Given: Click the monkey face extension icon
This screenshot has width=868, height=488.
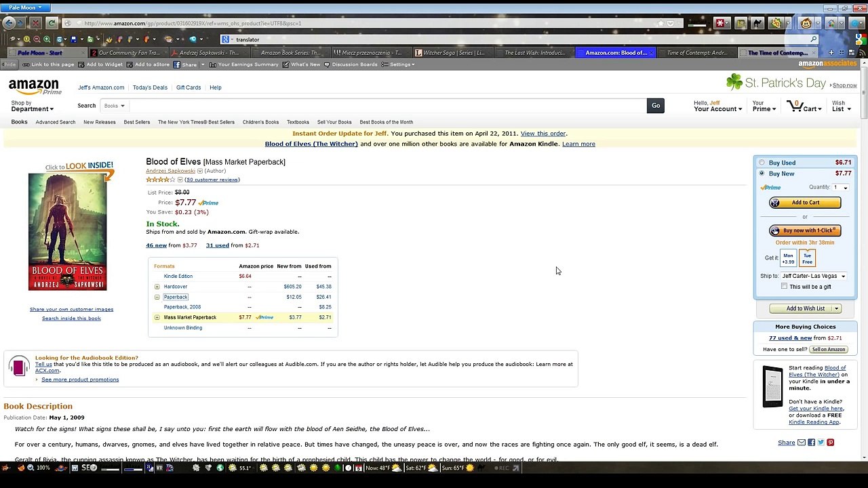Looking at the screenshot, I should click(806, 23).
